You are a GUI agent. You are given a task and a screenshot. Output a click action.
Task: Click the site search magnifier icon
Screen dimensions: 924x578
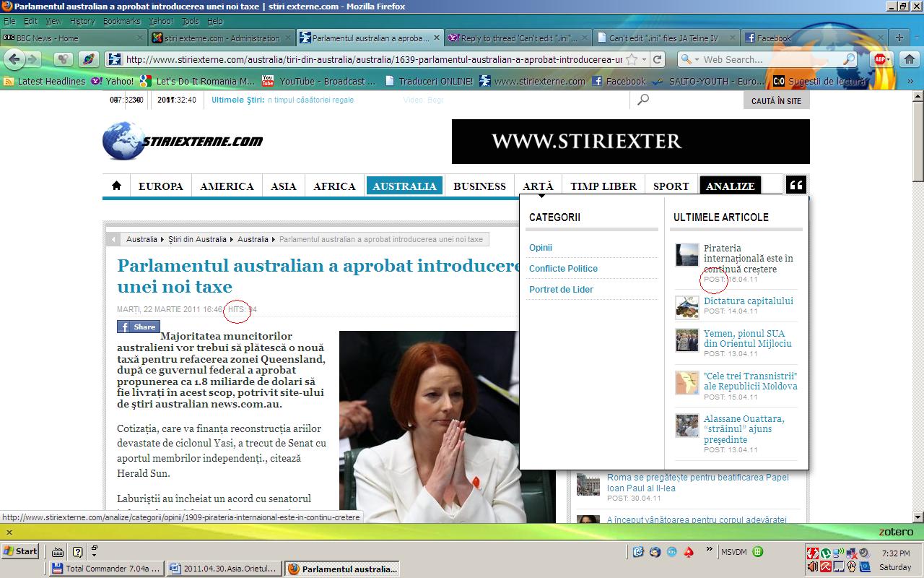coord(643,100)
